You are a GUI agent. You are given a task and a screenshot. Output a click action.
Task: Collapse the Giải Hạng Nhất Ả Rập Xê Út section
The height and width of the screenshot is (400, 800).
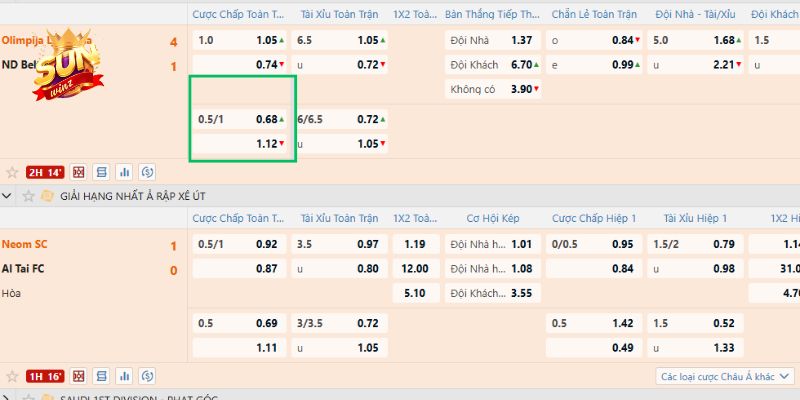[9, 194]
